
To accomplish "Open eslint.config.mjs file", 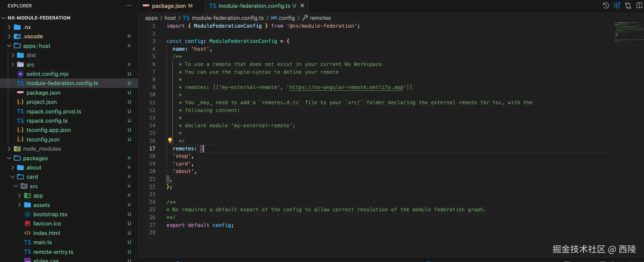I will (x=47, y=74).
